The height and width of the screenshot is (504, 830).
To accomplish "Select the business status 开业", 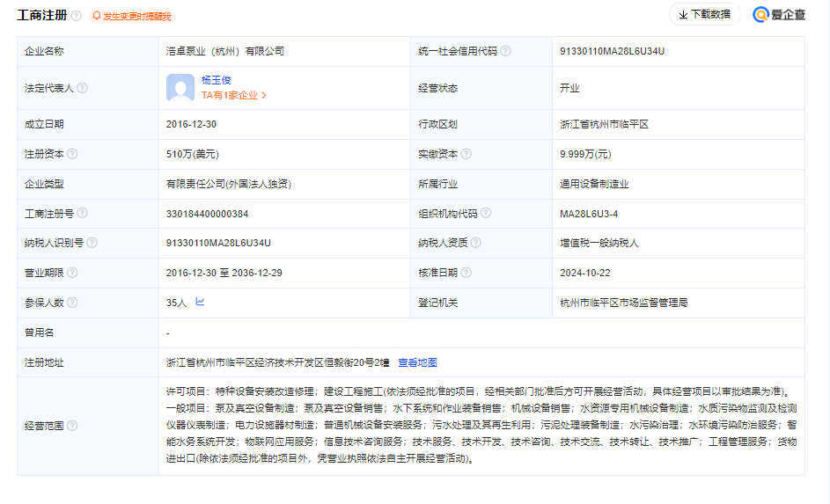I will [x=569, y=88].
